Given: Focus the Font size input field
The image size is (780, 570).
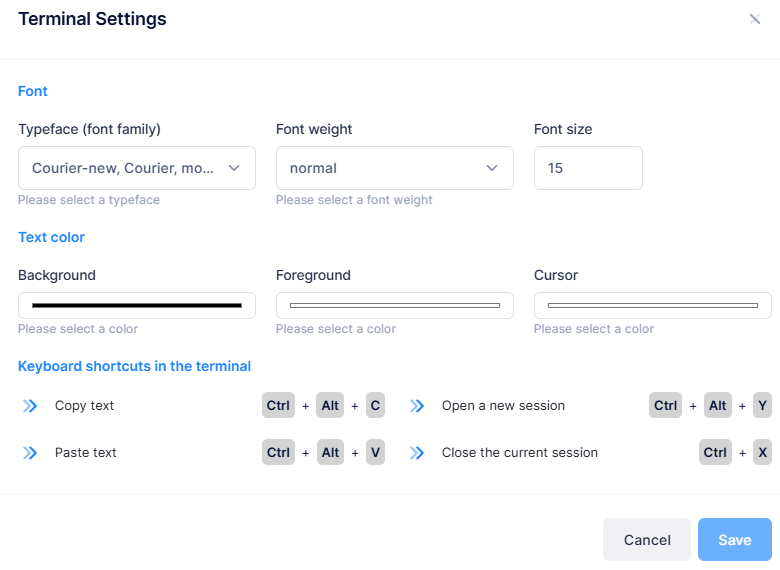Looking at the screenshot, I should [x=588, y=168].
